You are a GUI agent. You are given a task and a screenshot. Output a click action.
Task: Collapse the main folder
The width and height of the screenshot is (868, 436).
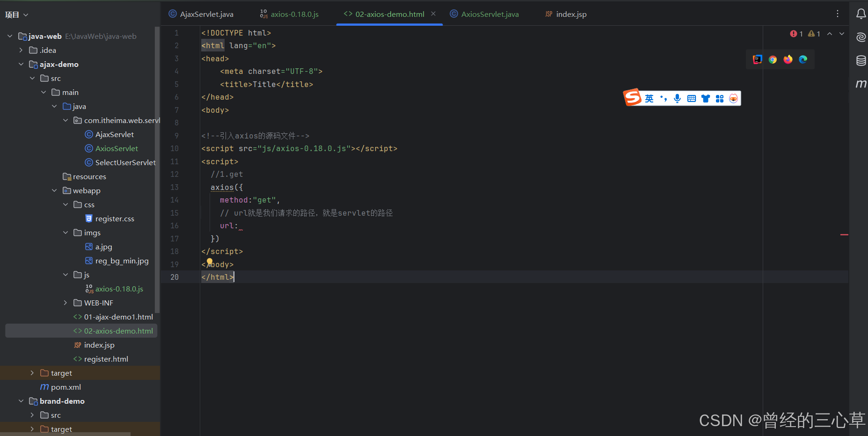[x=44, y=92]
